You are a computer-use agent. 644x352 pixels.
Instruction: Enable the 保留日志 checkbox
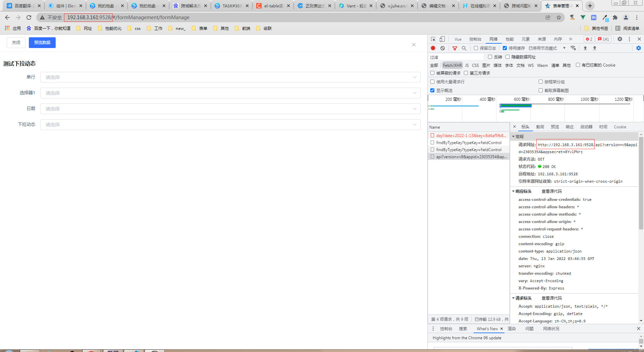tap(476, 48)
